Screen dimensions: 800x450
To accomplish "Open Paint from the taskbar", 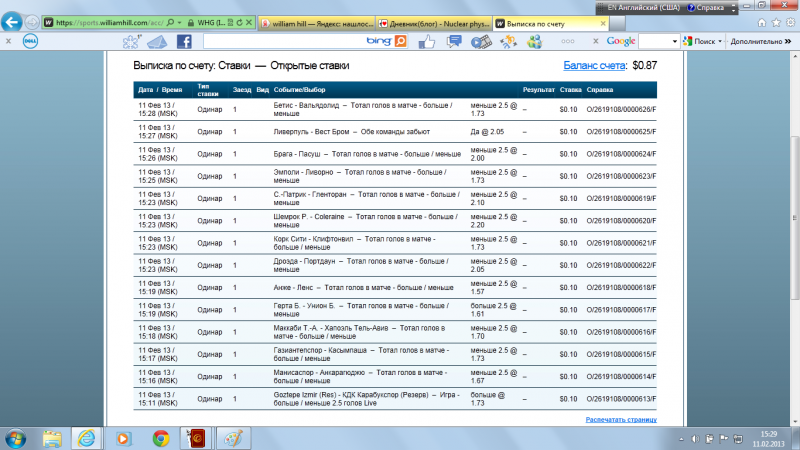I will (x=233, y=439).
